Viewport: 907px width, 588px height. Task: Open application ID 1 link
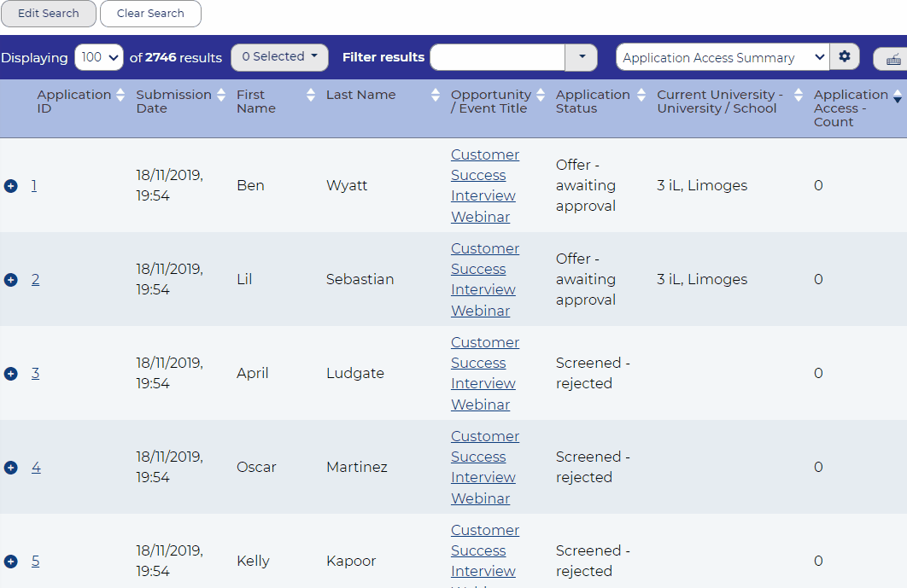click(34, 185)
